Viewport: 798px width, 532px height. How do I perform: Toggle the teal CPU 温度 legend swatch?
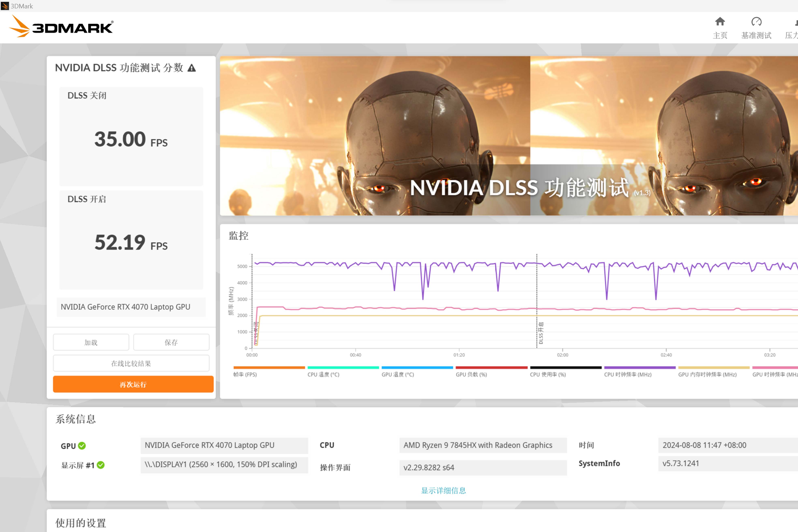[x=343, y=367]
